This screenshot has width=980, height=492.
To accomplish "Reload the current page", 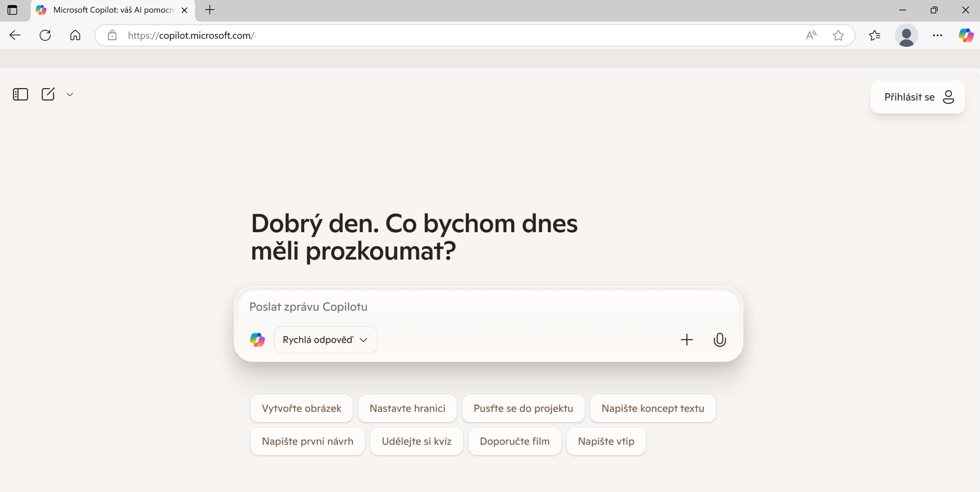I will pos(45,35).
